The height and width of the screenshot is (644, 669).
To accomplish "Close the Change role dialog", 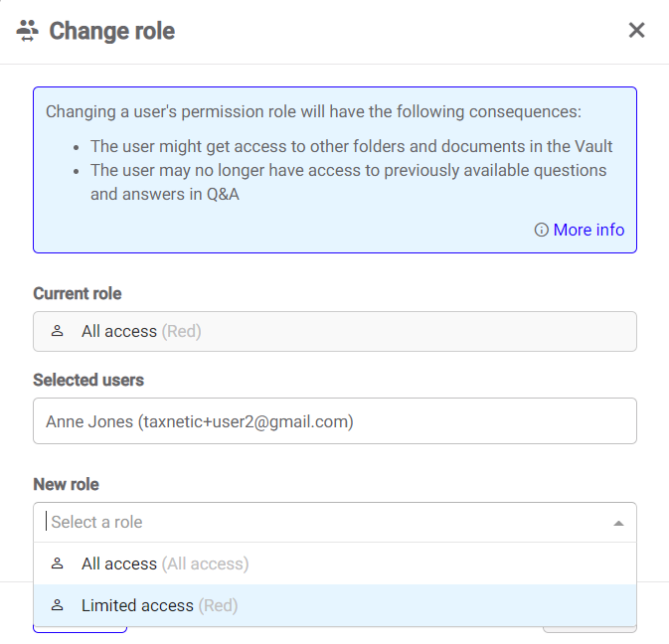I will point(637,30).
